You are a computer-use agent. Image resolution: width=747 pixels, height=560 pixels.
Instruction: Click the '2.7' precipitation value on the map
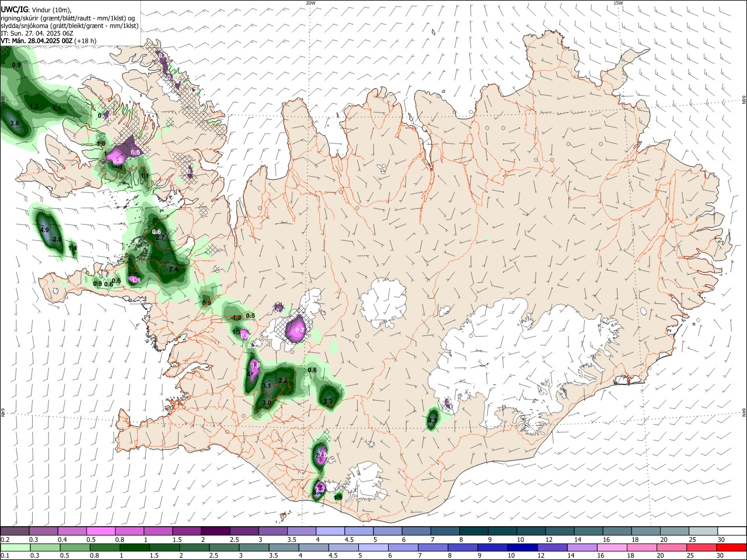(161, 237)
